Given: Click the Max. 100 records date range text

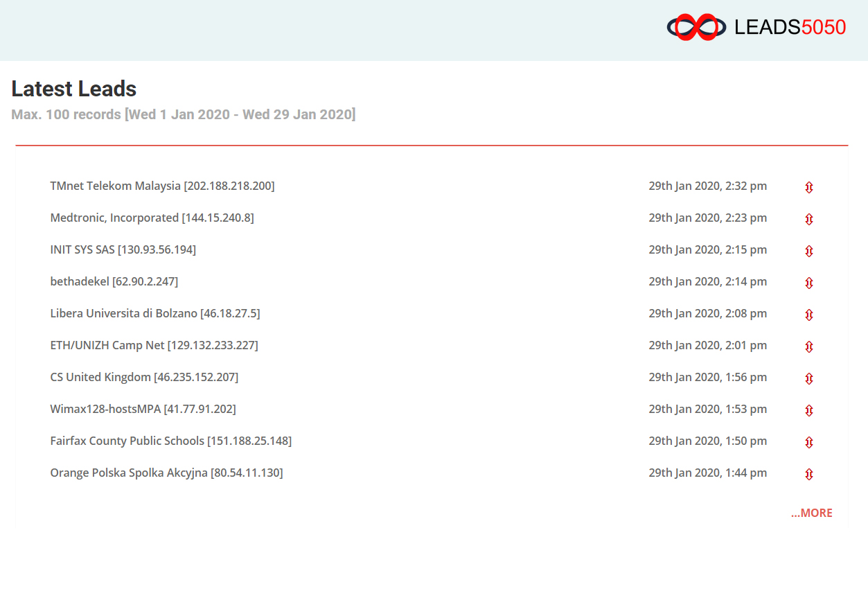Looking at the screenshot, I should point(184,114).
